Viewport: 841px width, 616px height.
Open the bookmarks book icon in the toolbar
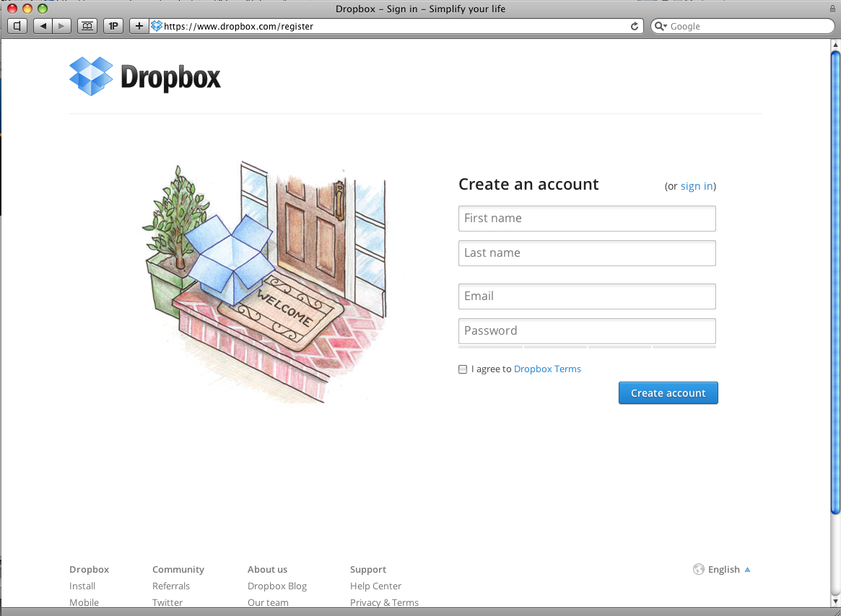[x=87, y=26]
